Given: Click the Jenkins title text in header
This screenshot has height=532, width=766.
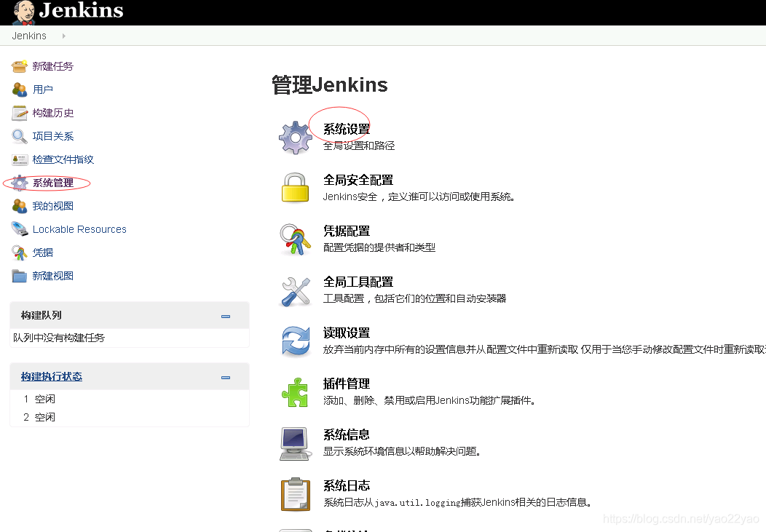Looking at the screenshot, I should click(81, 10).
